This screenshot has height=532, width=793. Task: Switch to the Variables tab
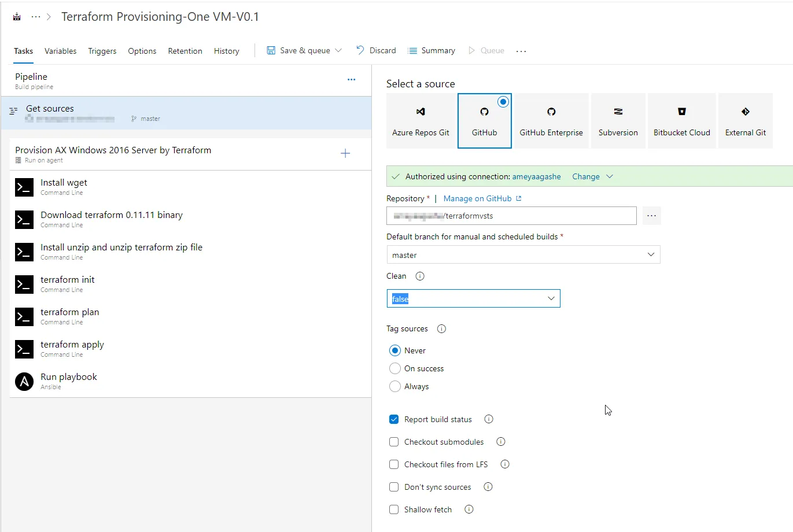pos(61,51)
